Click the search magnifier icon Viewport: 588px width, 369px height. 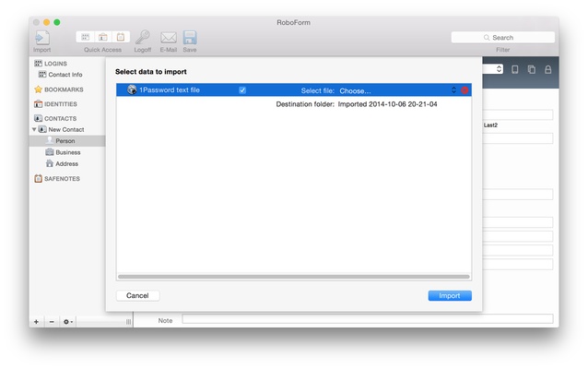coord(487,38)
